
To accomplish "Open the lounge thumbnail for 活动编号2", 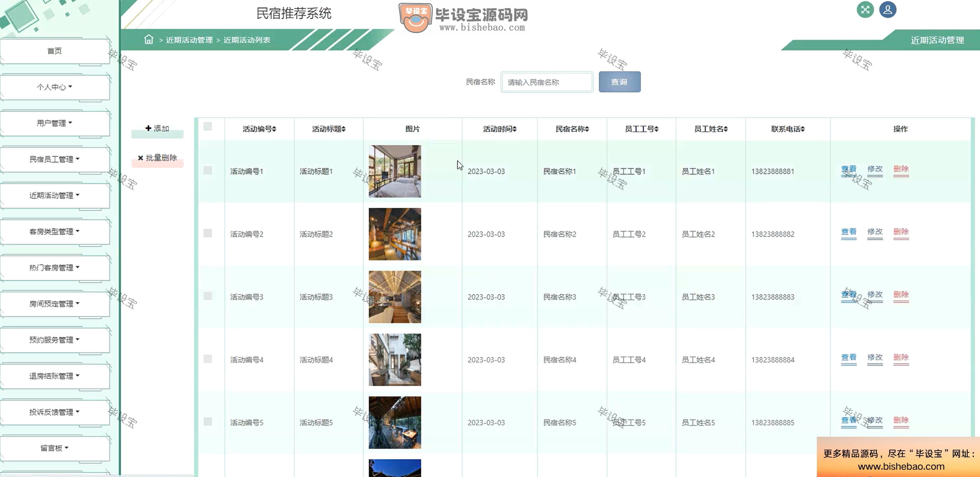I will click(x=395, y=234).
